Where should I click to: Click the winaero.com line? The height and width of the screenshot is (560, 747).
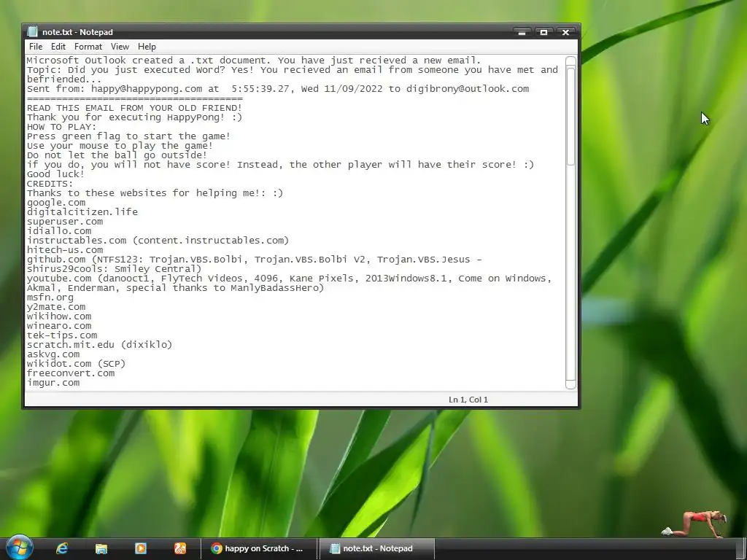59,326
